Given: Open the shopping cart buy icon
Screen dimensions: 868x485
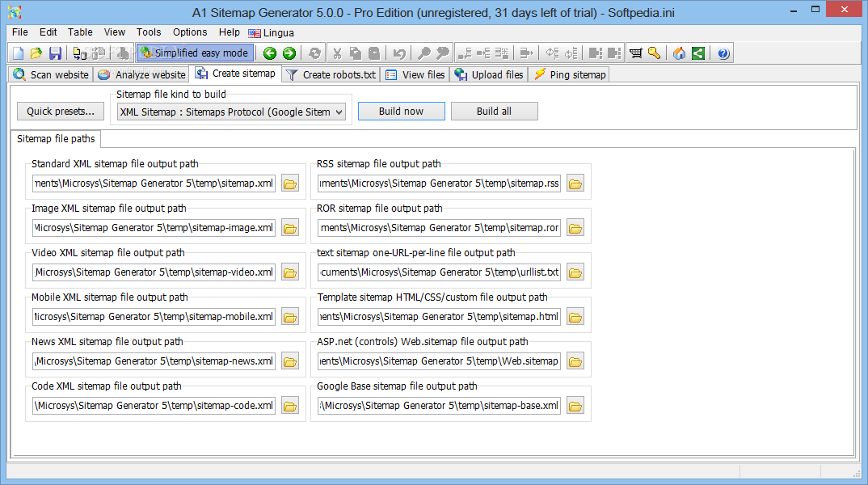Looking at the screenshot, I should (636, 53).
